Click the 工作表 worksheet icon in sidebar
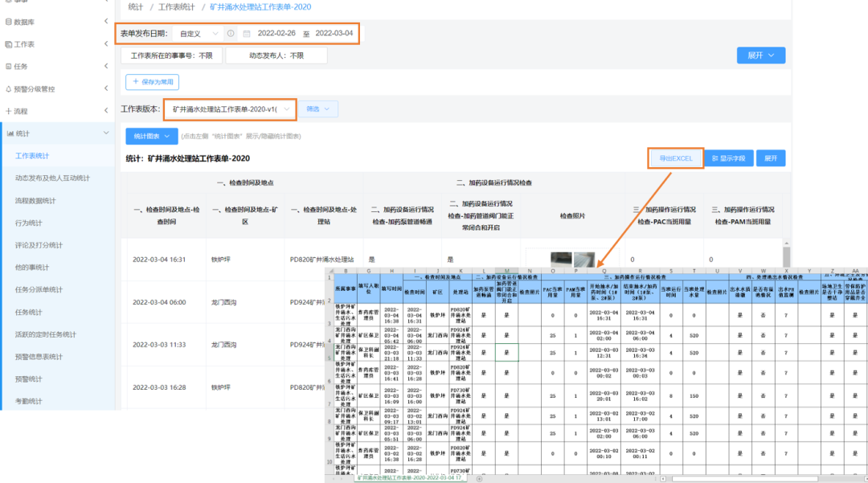This screenshot has width=868, height=483. coord(9,44)
